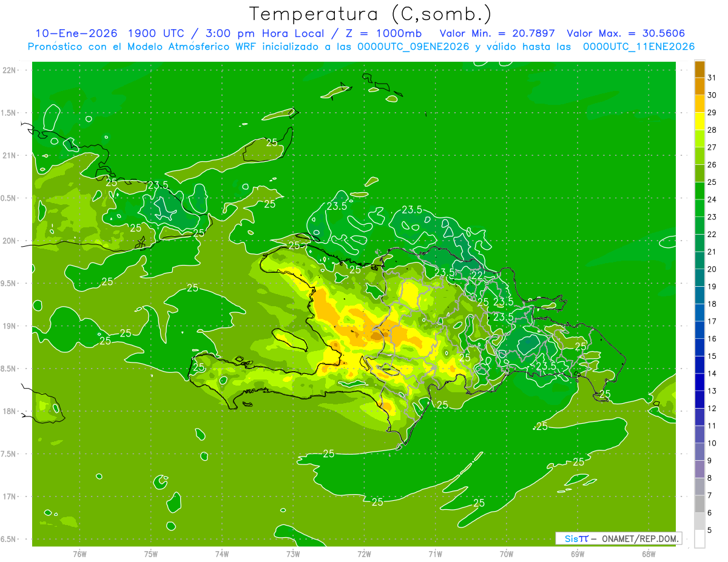The image size is (728, 562).
Task: Click legend value '29'
Action: pos(712,112)
